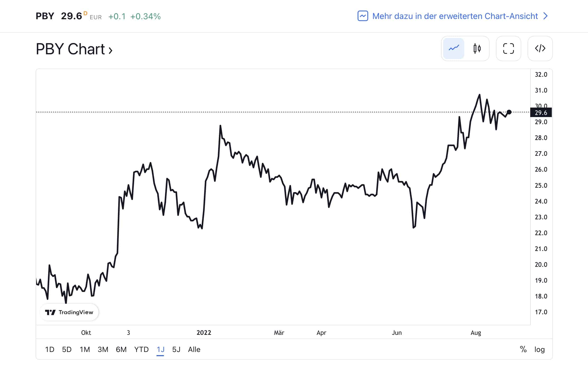The image size is (588, 367).
Task: Select the 3M time range
Action: coord(103,349)
